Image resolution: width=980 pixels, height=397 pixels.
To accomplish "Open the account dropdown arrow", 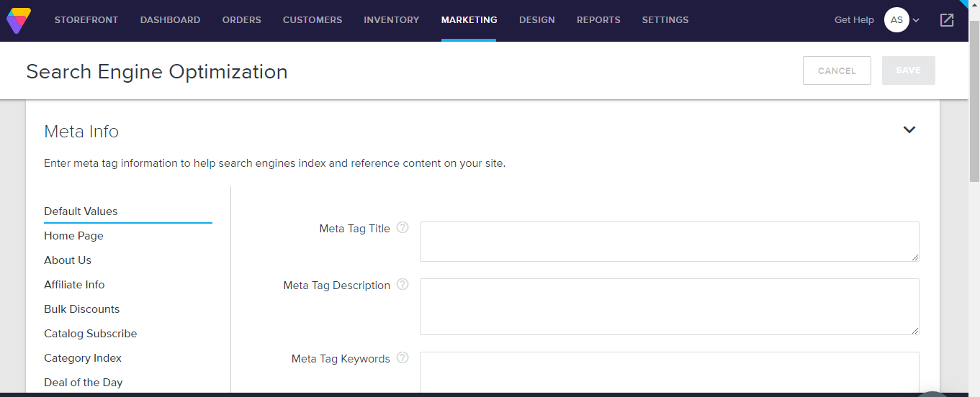I will coord(916,21).
